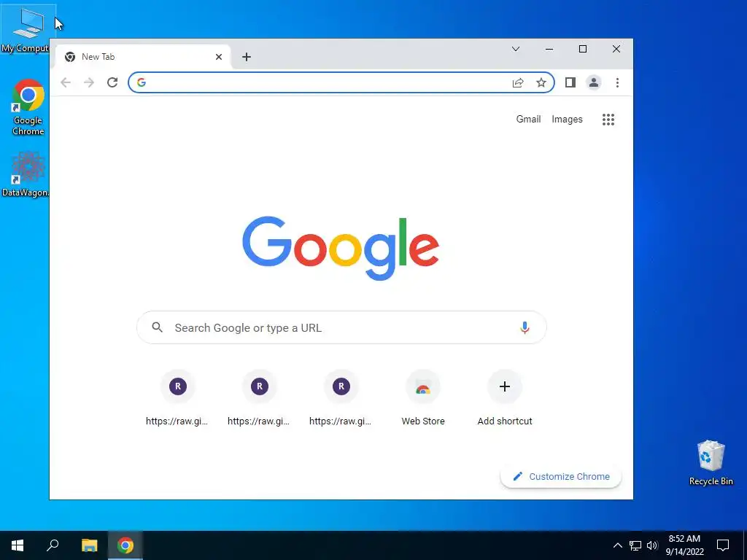747x560 pixels.
Task: Open Images link
Action: pos(567,120)
